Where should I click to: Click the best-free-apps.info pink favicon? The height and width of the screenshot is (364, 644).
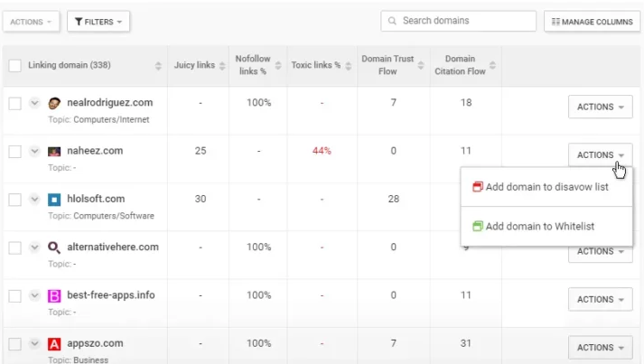pos(54,295)
